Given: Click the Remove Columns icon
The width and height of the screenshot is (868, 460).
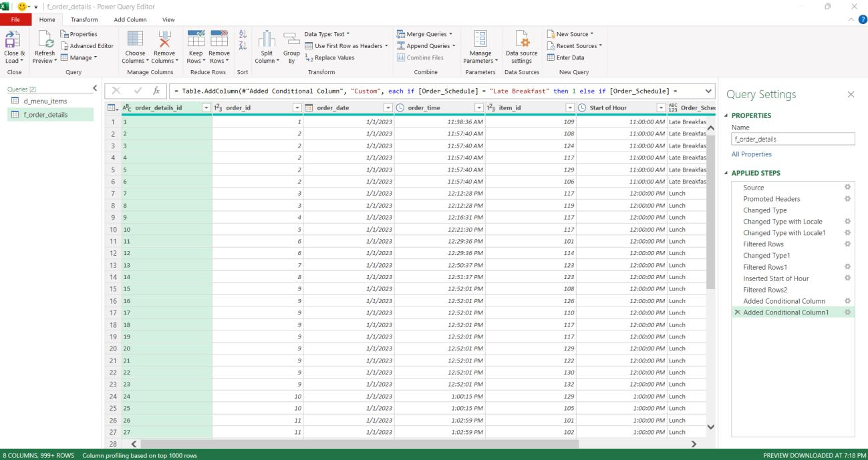Looking at the screenshot, I should coord(164,39).
